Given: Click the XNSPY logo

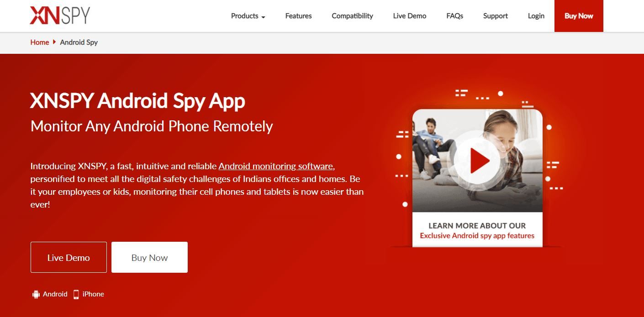Looking at the screenshot, I should 60,16.
